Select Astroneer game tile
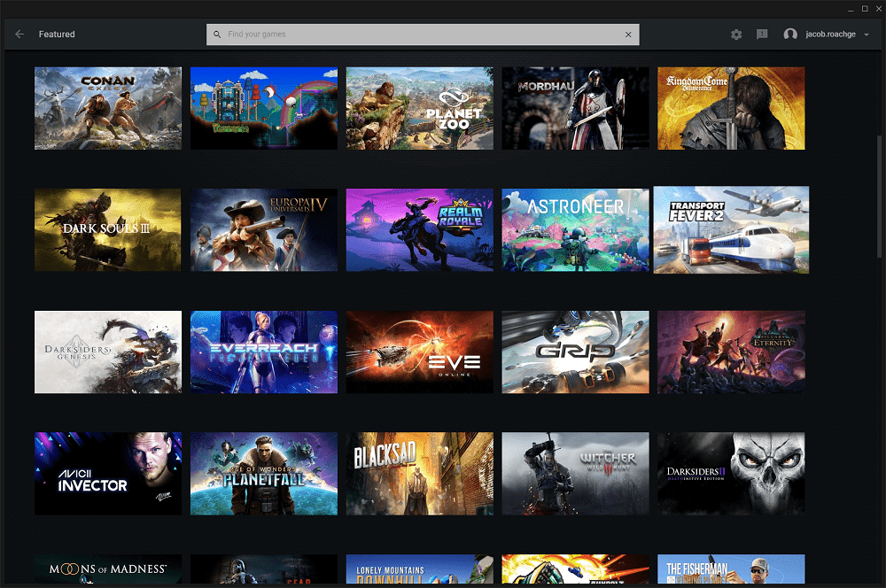The image size is (886, 588). point(575,230)
